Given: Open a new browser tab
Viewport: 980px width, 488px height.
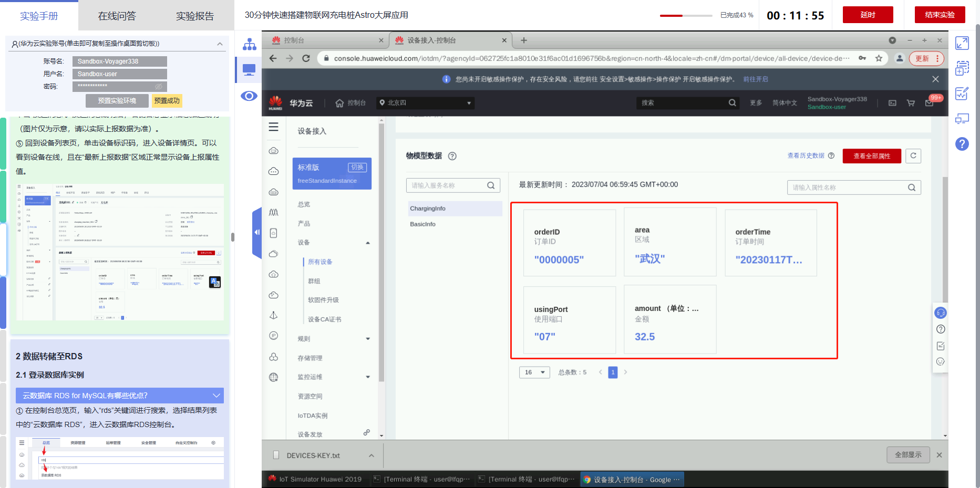Looking at the screenshot, I should tap(524, 40).
